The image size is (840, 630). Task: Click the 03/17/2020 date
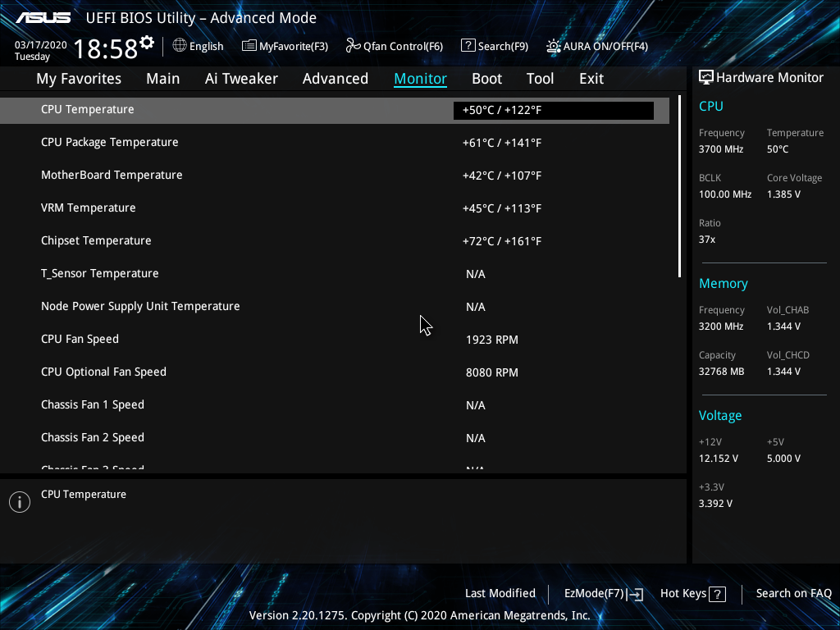(41, 45)
